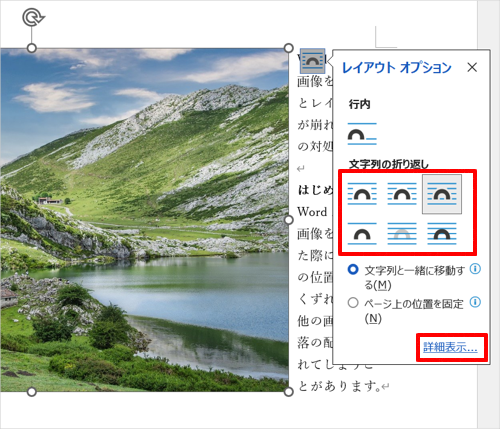Click the bottom-left corner resize handle
The width and height of the screenshot is (500, 429).
pos(31,392)
